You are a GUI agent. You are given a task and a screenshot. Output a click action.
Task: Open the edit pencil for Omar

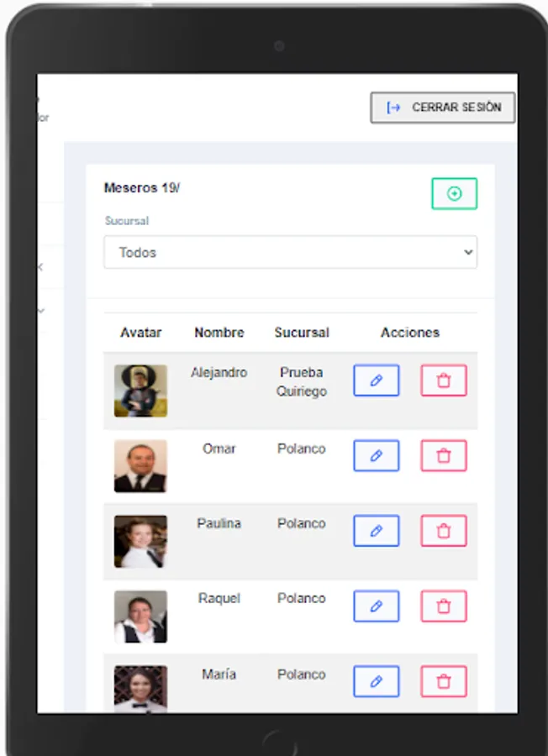pos(377,455)
